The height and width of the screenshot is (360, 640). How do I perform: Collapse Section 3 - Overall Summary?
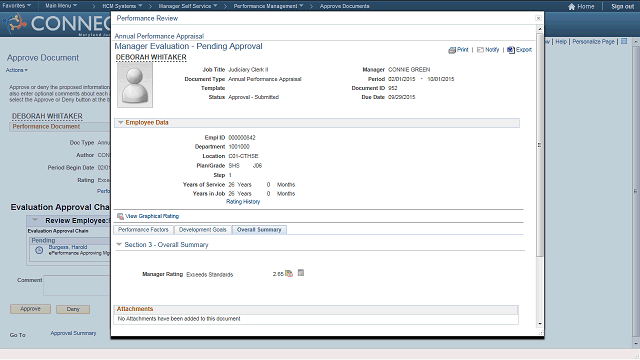point(119,244)
